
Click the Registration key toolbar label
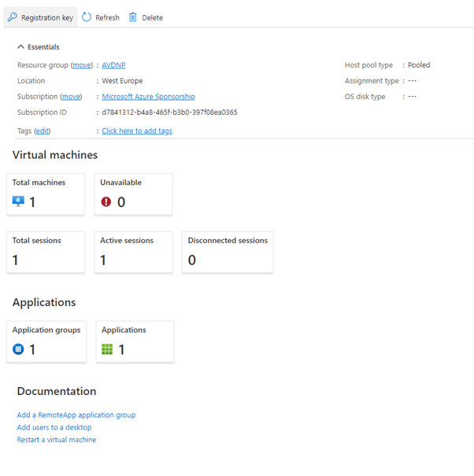[x=47, y=17]
